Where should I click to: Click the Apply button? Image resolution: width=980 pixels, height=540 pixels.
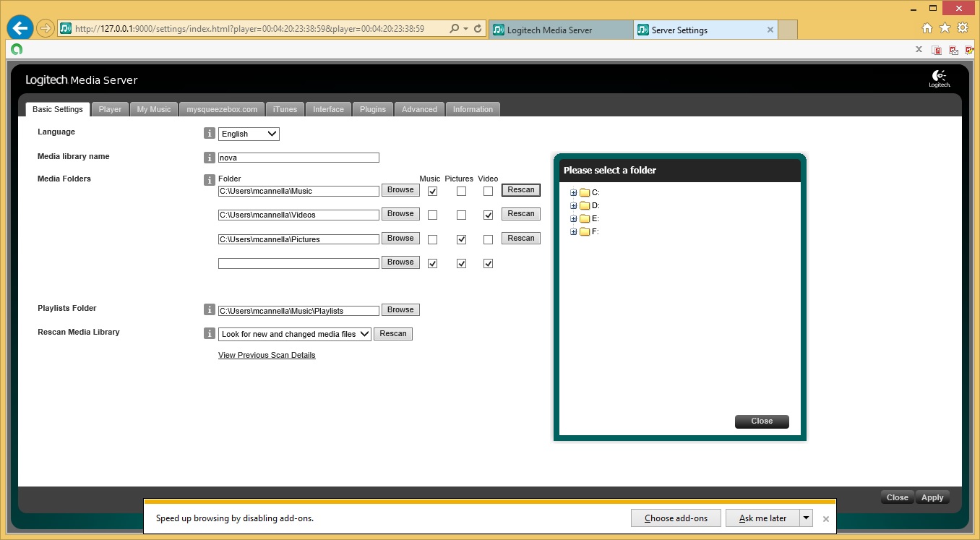[x=932, y=497]
